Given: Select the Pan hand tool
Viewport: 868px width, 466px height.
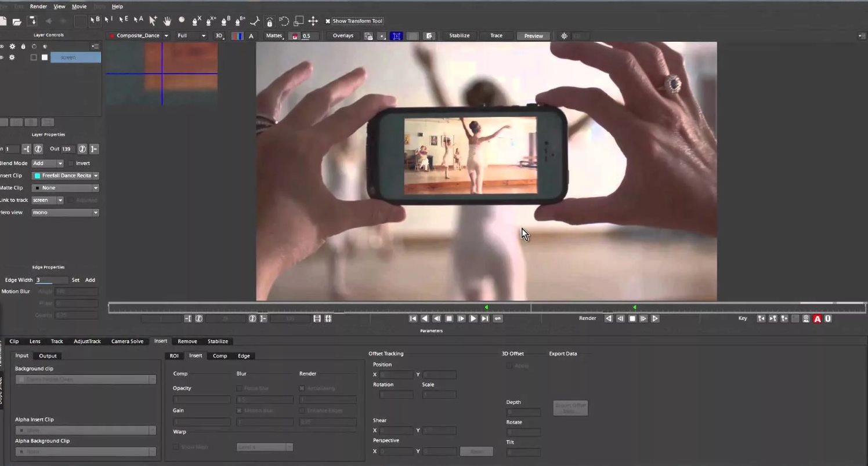Looking at the screenshot, I should [167, 21].
